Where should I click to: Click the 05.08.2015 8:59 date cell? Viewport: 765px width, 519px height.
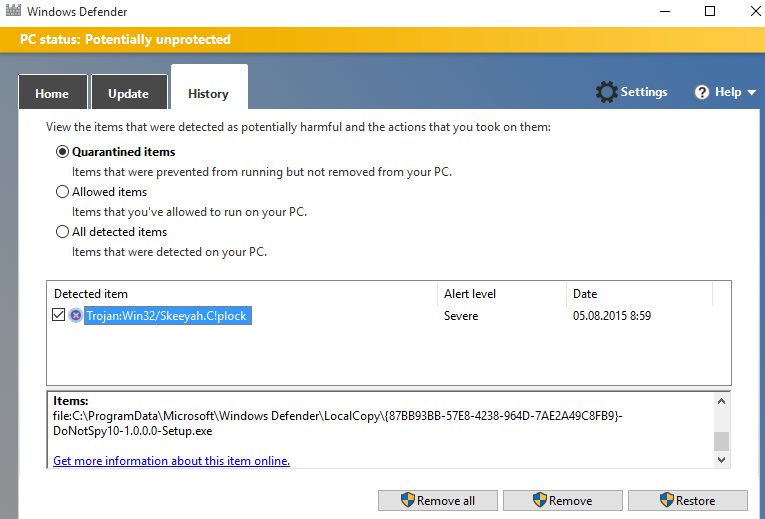coord(612,316)
